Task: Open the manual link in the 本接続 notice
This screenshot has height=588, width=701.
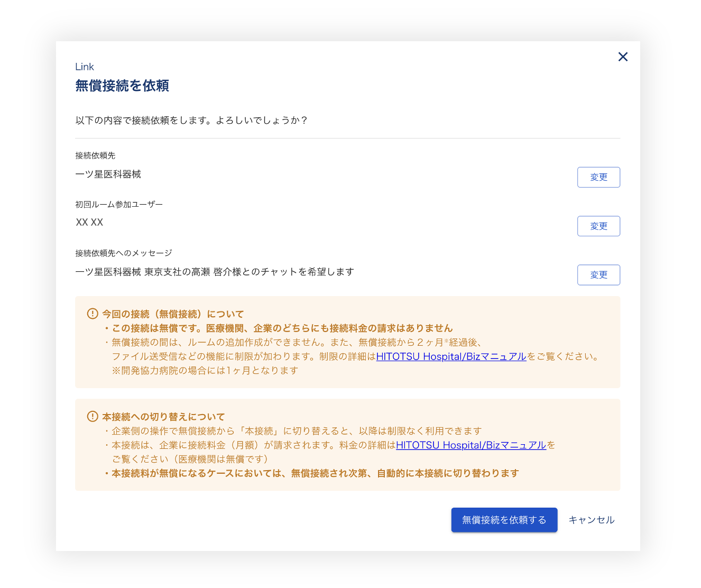Action: click(471, 445)
